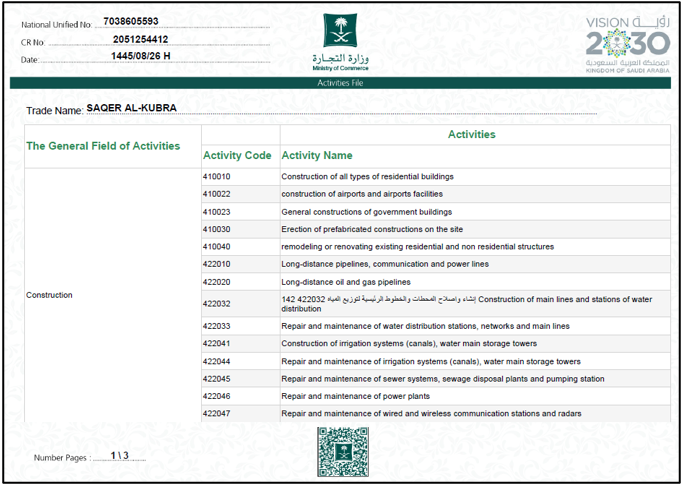Click The General Field of Activities header
681x485 pixels.
tap(103, 146)
